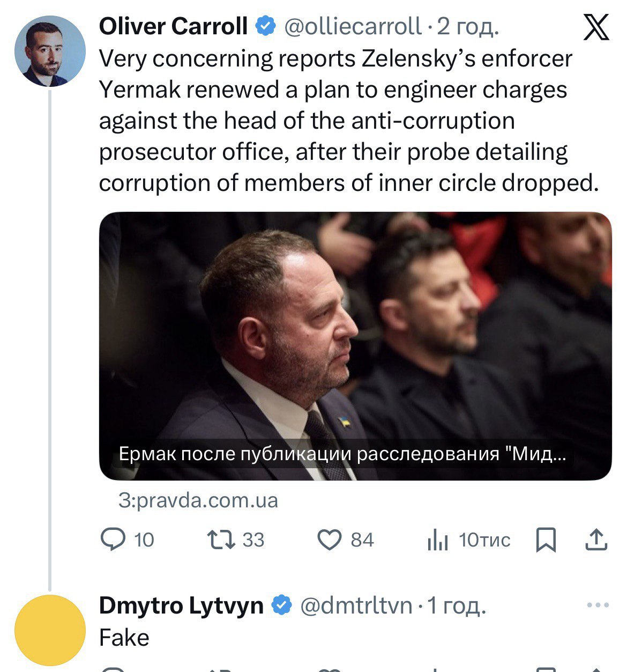Go to the @dmtrltvn handle
The height and width of the screenshot is (672, 627).
click(x=356, y=605)
